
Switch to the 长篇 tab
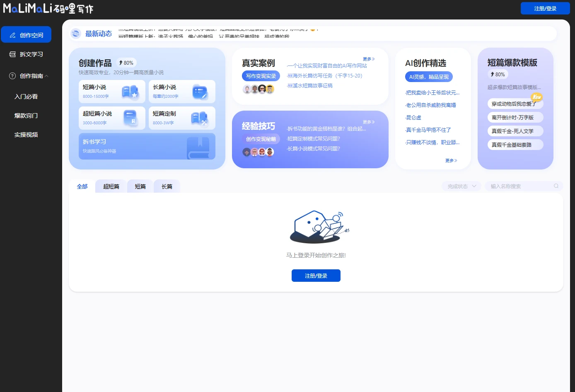[167, 186]
